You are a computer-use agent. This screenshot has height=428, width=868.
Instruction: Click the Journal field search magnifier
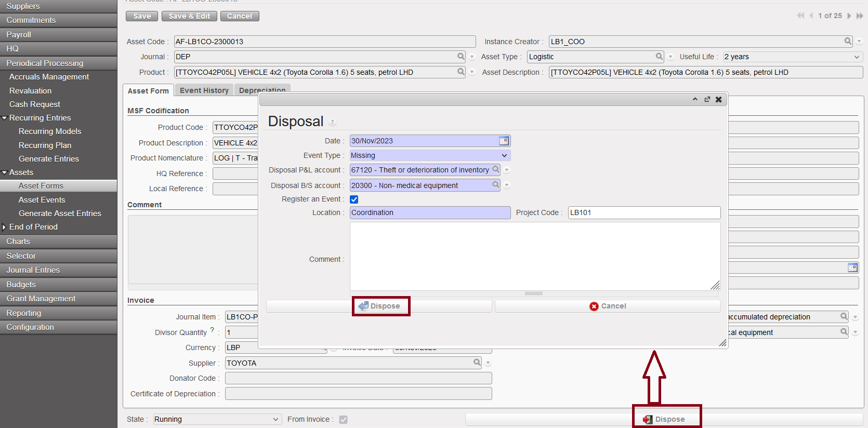461,56
